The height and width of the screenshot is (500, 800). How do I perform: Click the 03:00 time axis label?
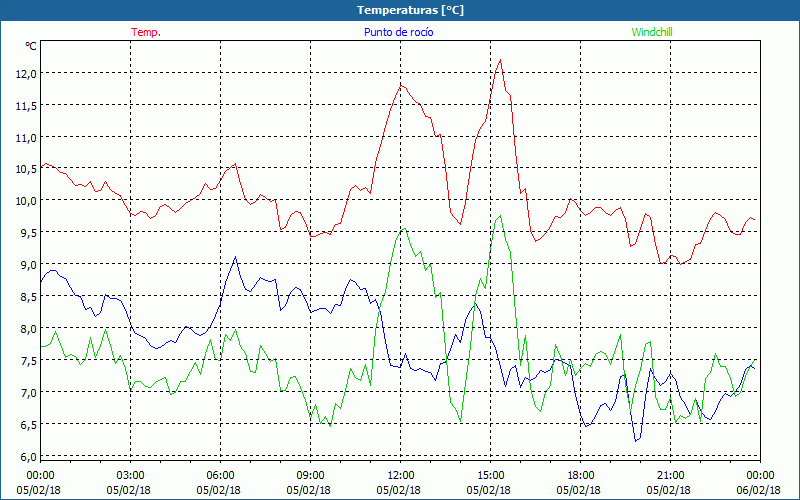[131, 476]
